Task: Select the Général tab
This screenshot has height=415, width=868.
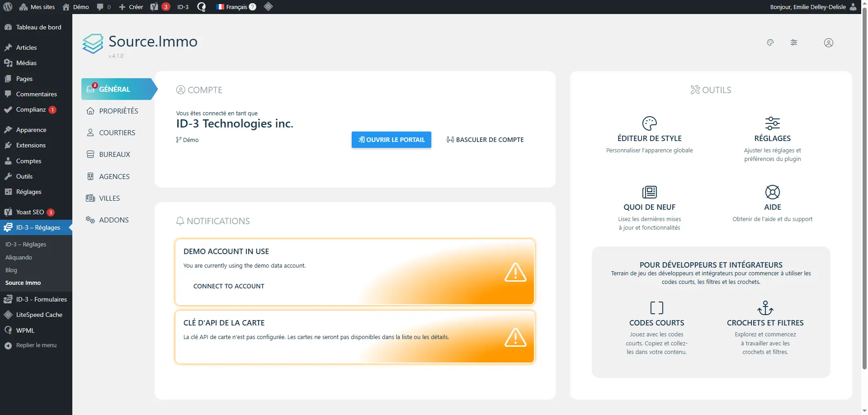Action: coord(118,89)
